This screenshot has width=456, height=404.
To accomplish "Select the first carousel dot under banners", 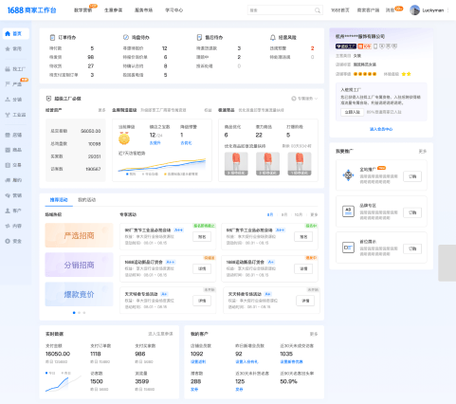I will tap(74, 313).
